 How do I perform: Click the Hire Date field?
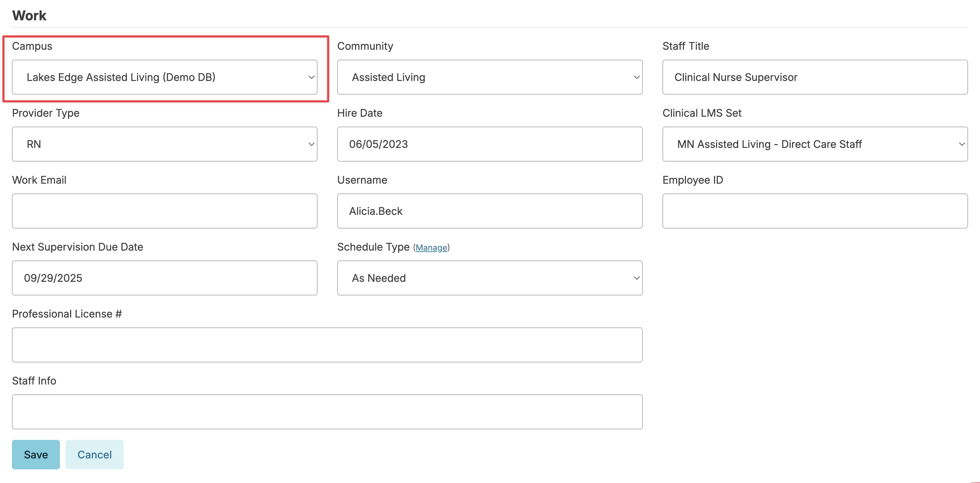point(489,144)
